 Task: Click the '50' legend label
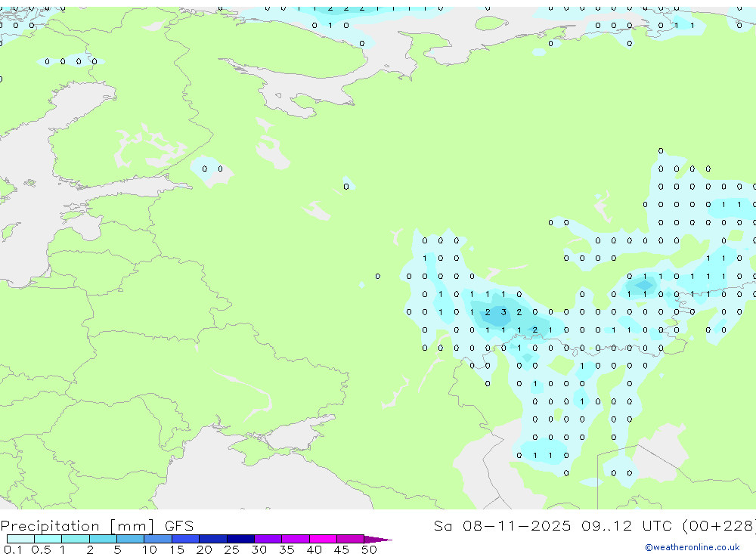pos(369,549)
